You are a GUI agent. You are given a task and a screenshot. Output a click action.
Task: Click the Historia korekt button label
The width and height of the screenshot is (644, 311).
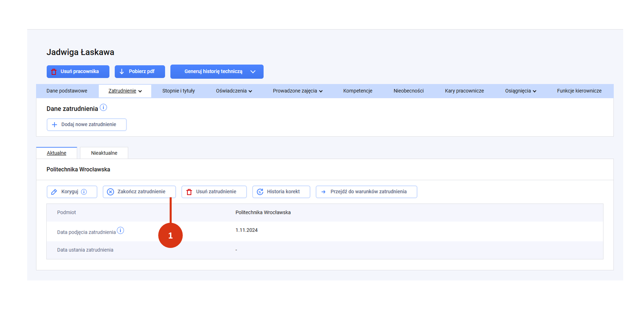(x=283, y=192)
